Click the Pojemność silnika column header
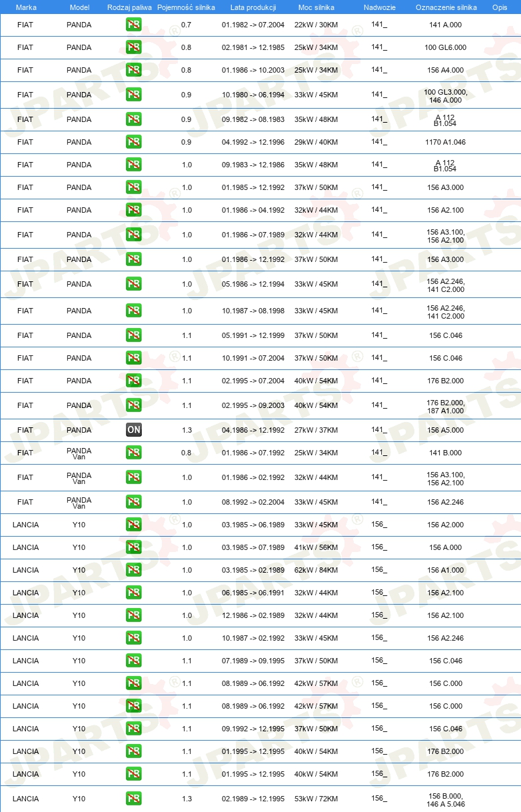The height and width of the screenshot is (812, 521). tap(186, 7)
